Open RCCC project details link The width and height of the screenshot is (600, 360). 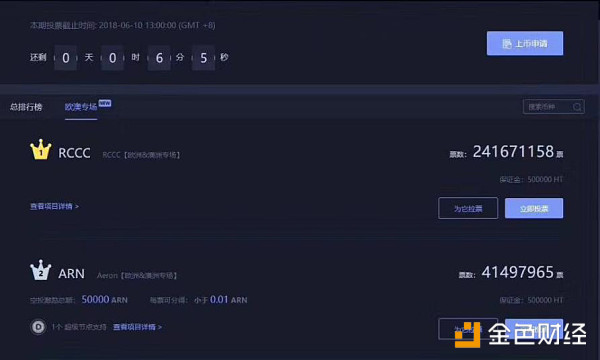[54, 206]
